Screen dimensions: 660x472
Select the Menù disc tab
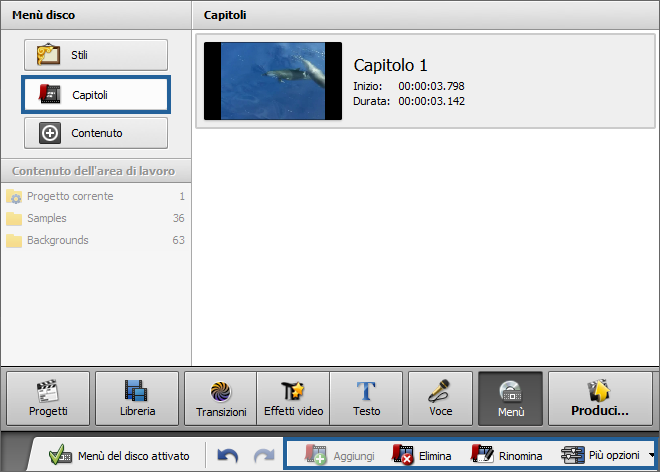pyautogui.click(x=511, y=398)
